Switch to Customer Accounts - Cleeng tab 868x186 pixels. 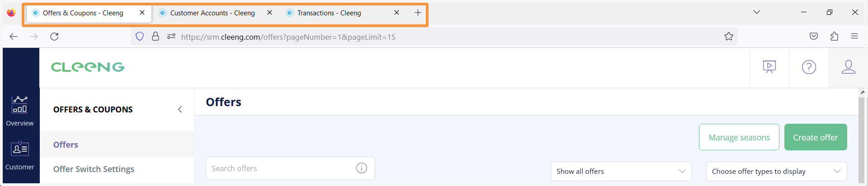click(x=212, y=13)
